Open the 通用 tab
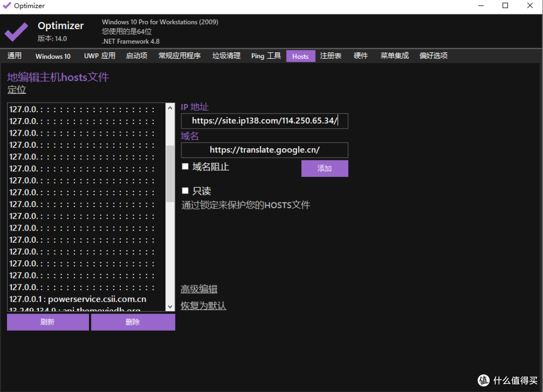 coord(14,56)
